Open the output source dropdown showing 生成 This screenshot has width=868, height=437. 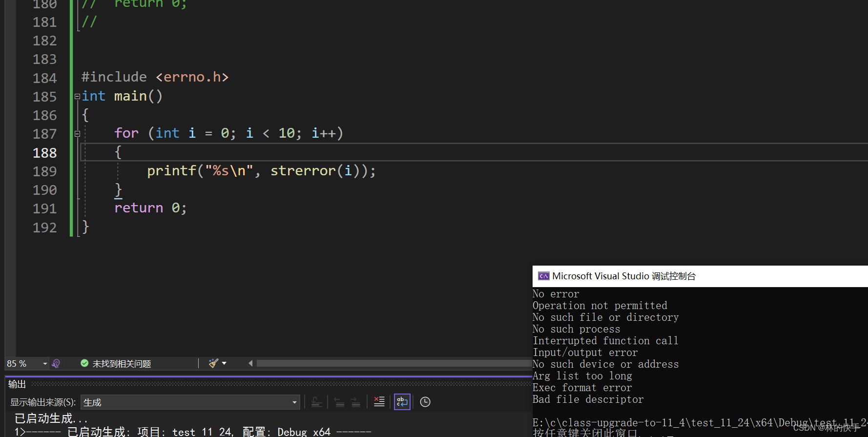[190, 402]
